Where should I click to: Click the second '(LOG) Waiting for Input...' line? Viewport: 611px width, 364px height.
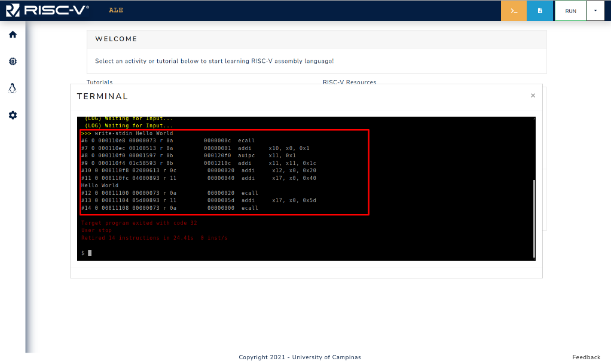(129, 126)
